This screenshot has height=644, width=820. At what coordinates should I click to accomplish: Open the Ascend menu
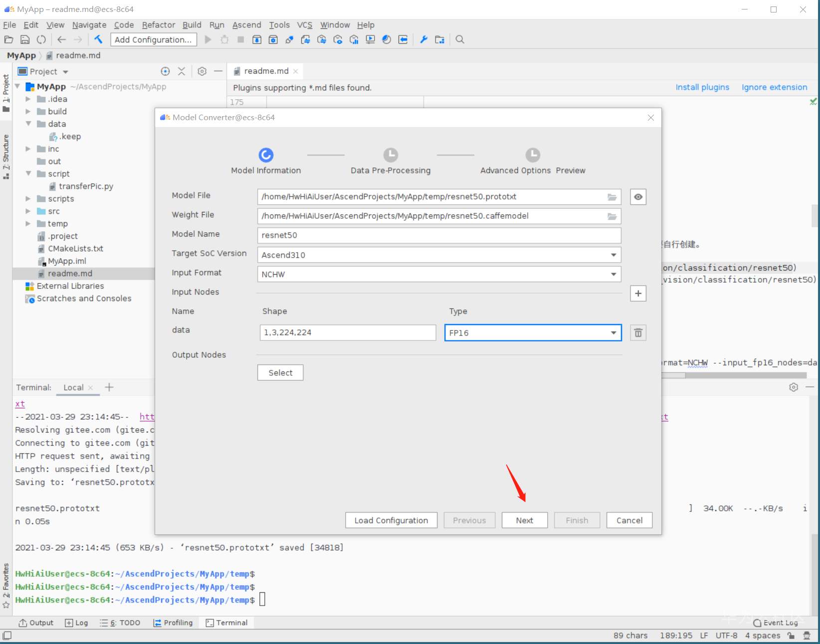246,25
